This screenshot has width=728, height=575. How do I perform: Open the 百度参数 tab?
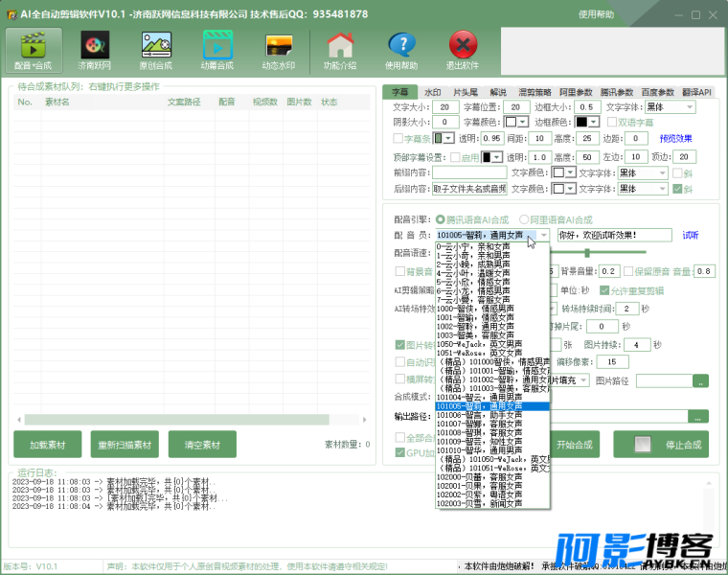coord(657,92)
